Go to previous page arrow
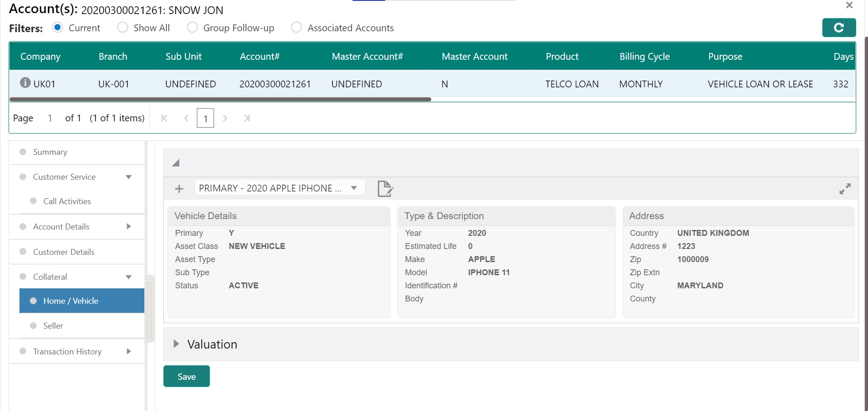Screen dimensions: 868x411 click(x=186, y=118)
